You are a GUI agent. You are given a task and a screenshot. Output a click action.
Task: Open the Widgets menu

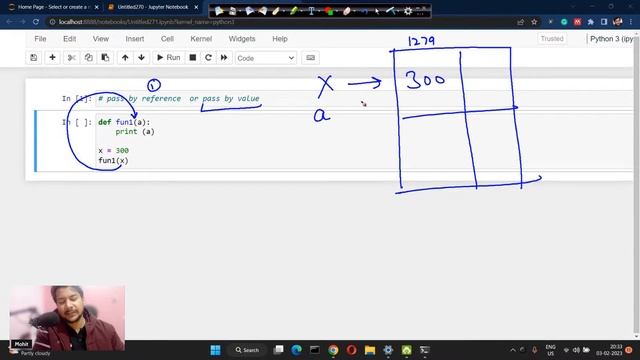coord(242,39)
